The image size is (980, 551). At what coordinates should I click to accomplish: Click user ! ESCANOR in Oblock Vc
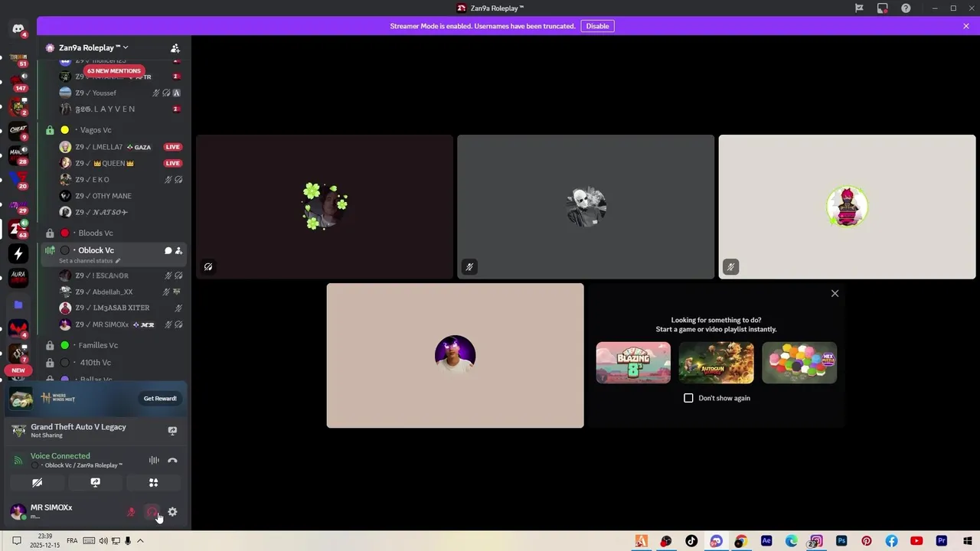[x=120, y=275]
